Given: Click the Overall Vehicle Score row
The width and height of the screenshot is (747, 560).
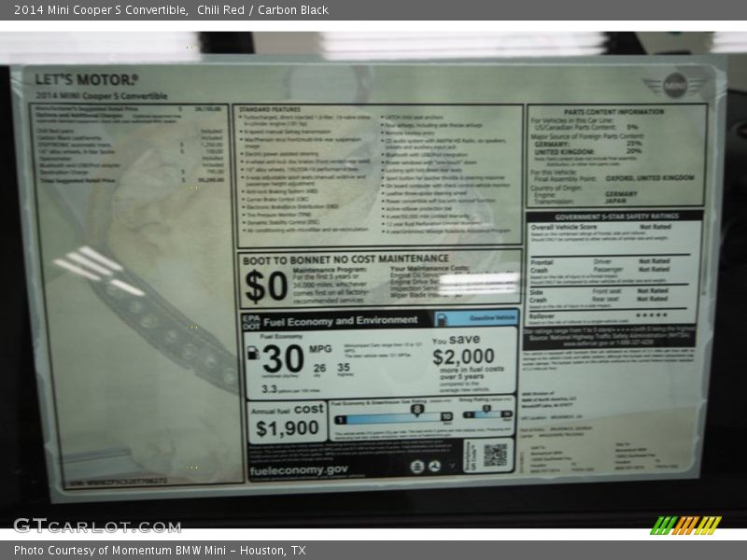Looking at the screenshot, I should pyautogui.click(x=601, y=227).
